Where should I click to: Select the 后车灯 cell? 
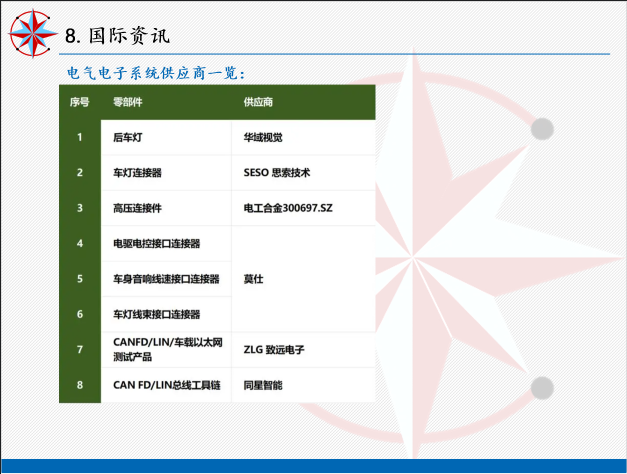coord(129,137)
